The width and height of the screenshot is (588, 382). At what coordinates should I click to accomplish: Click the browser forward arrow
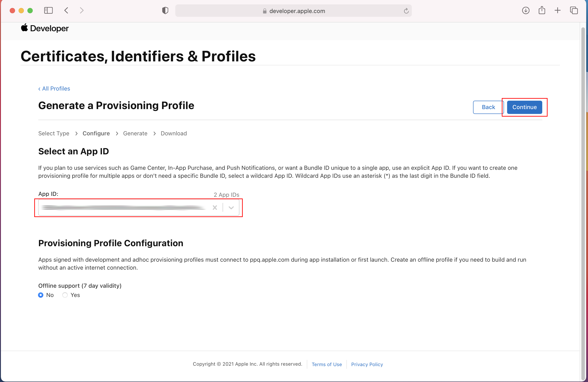coord(82,10)
